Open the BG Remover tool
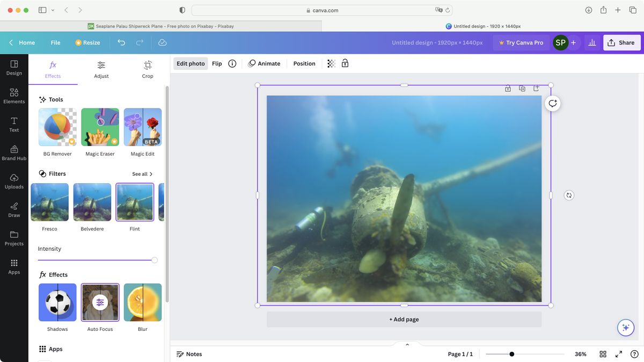This screenshot has width=644, height=362. 57,127
